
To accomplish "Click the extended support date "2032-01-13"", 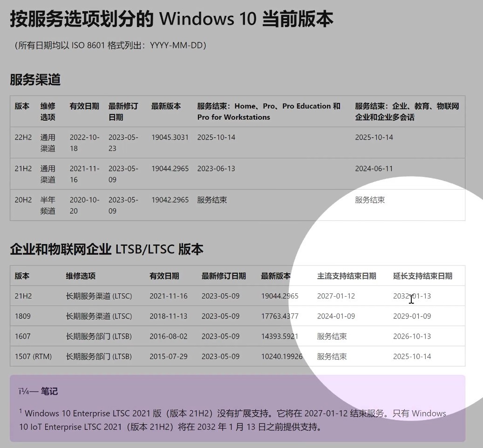I will coord(412,296).
